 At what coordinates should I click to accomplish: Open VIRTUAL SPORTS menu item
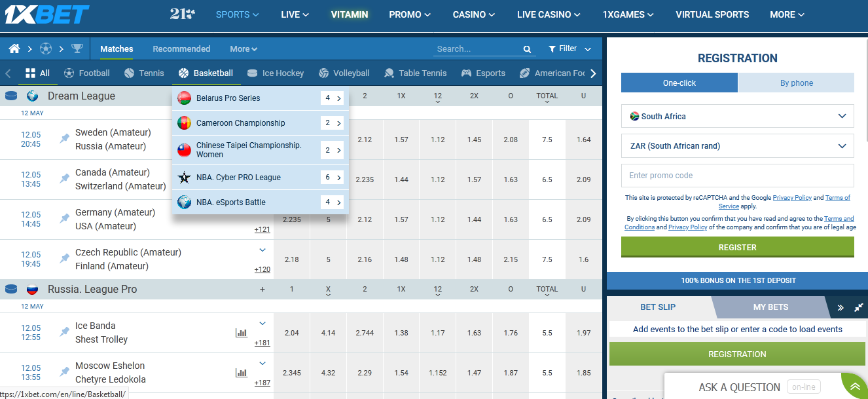[712, 14]
